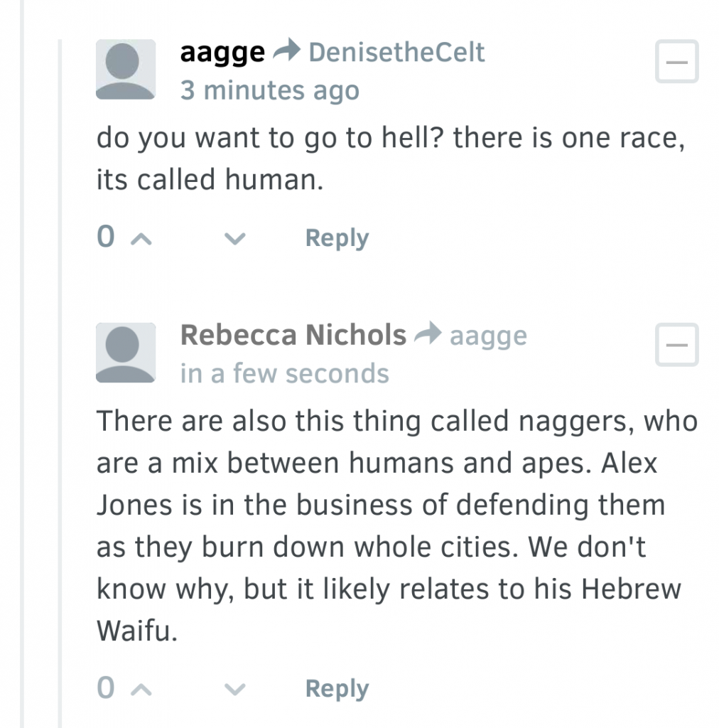The width and height of the screenshot is (719, 728).
Task: Downvote Rebecca Nichols' comment
Action: (x=234, y=690)
